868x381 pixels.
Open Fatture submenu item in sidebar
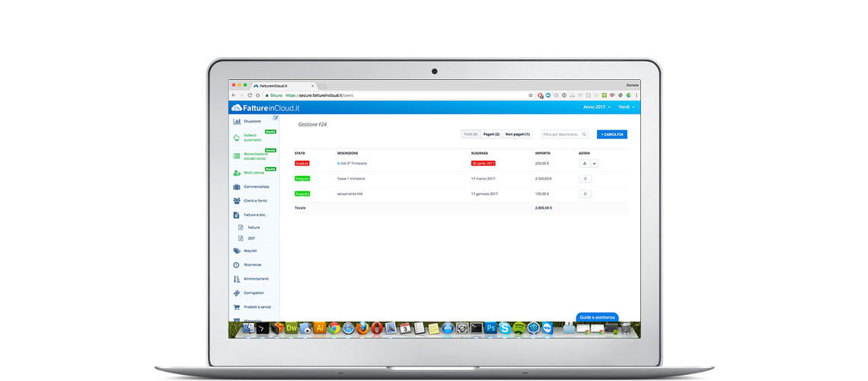pos(254,228)
